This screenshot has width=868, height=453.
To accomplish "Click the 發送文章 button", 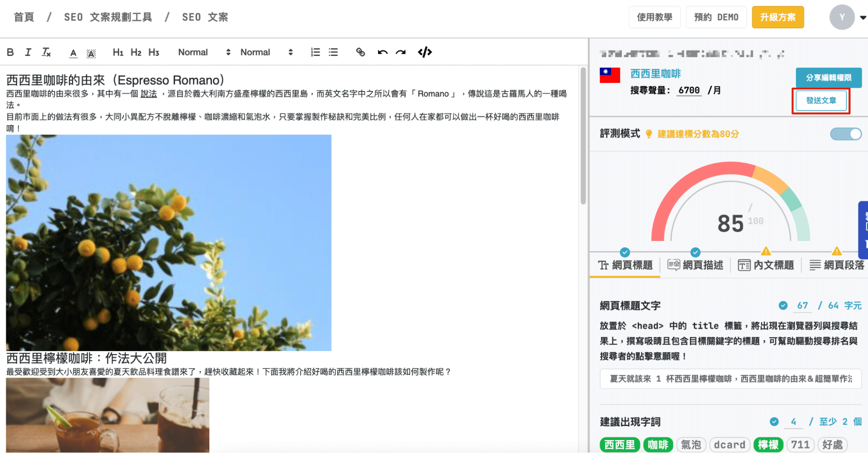I will pyautogui.click(x=821, y=101).
